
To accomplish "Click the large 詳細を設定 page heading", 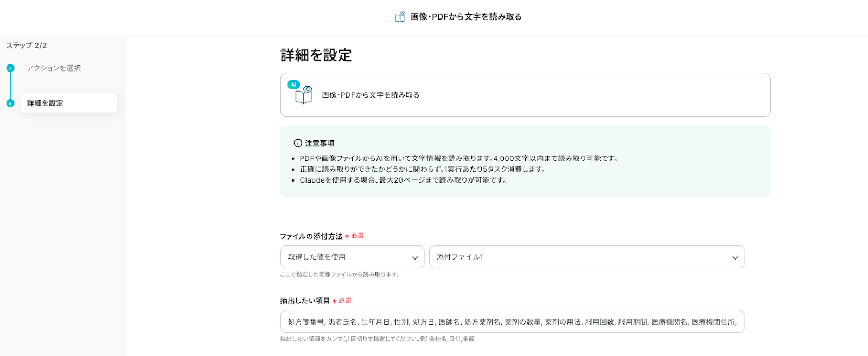I will (x=316, y=55).
